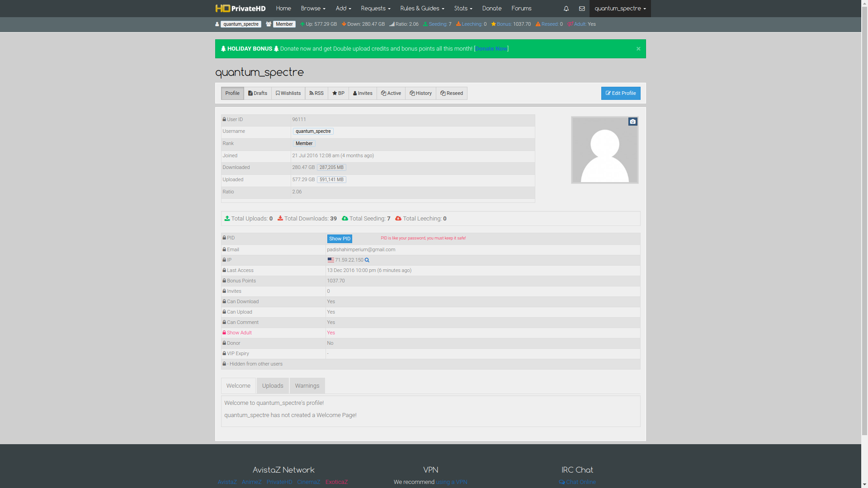
Task: Click the email address padishahimperium@gmail.com
Action: pos(361,250)
